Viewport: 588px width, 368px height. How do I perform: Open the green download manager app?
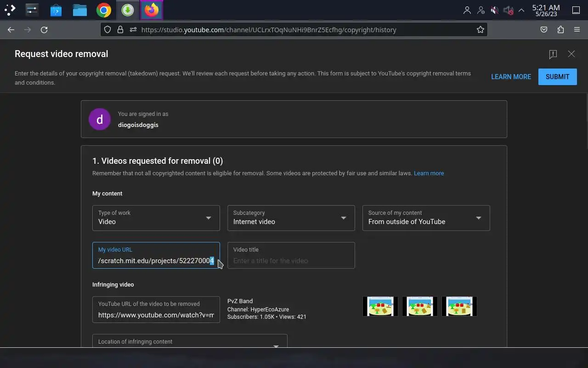coord(128,10)
